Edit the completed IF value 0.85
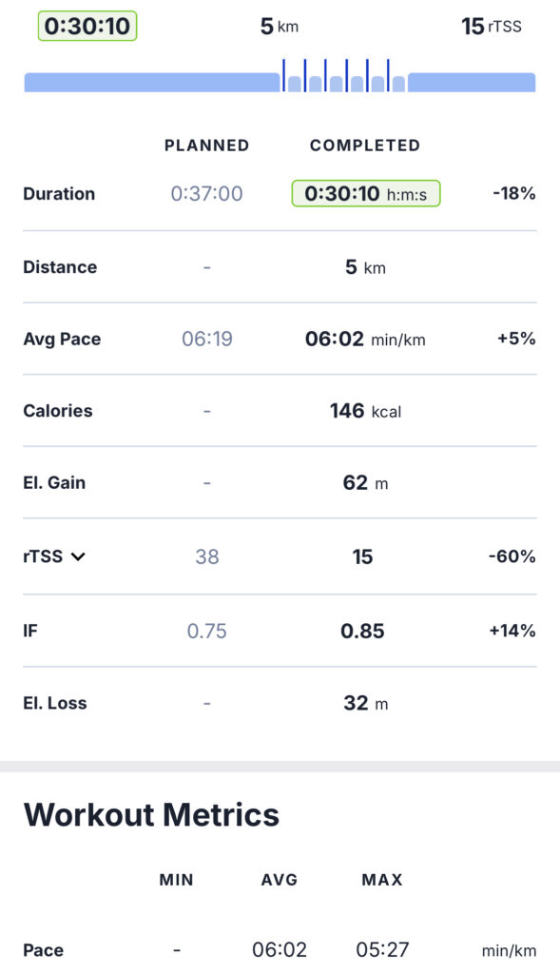Image resolution: width=560 pixels, height=974 pixels. pyautogui.click(x=362, y=632)
